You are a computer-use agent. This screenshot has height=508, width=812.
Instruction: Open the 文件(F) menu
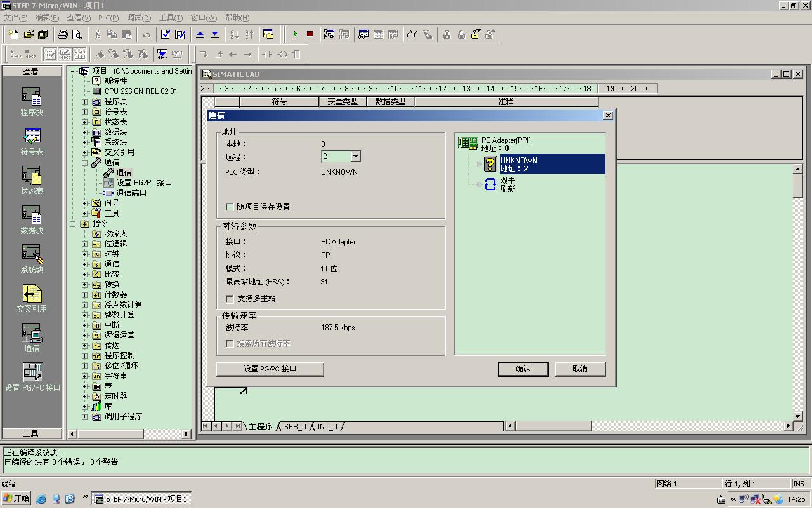tap(16, 18)
